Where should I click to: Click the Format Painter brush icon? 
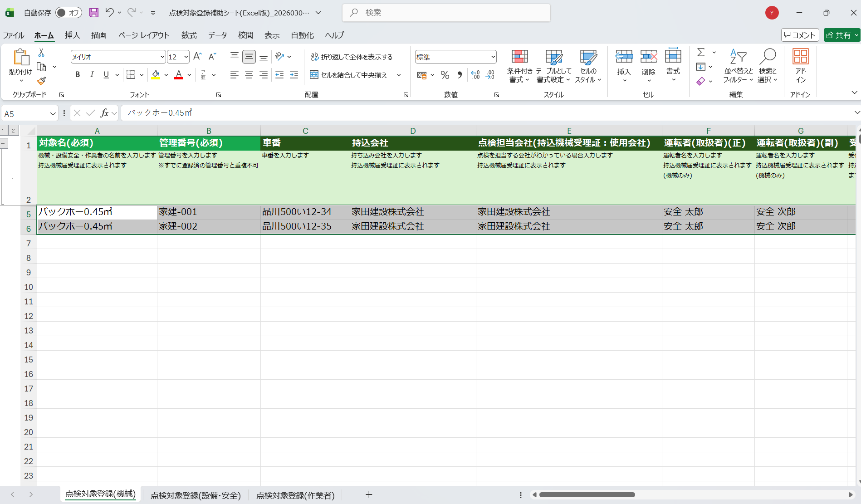(x=41, y=81)
